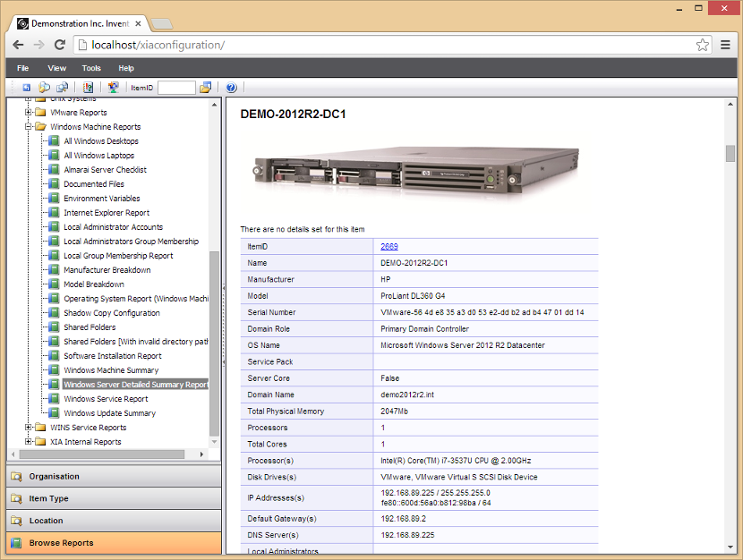Click the Shared Folders report icon
Screen dimensions: 743x560
coord(55,327)
